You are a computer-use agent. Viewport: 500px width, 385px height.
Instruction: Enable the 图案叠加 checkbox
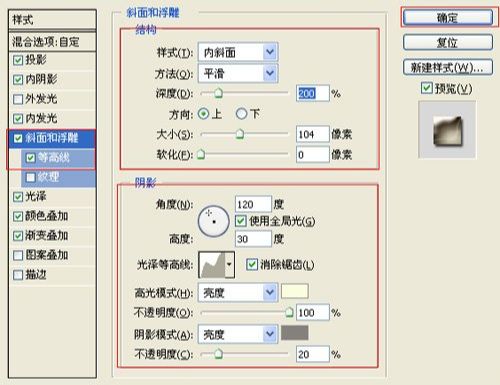click(x=18, y=256)
